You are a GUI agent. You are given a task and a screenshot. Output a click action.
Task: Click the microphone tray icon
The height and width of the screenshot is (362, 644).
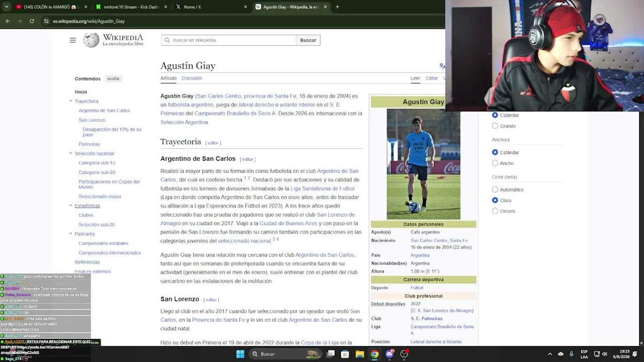pyautogui.click(x=572, y=354)
